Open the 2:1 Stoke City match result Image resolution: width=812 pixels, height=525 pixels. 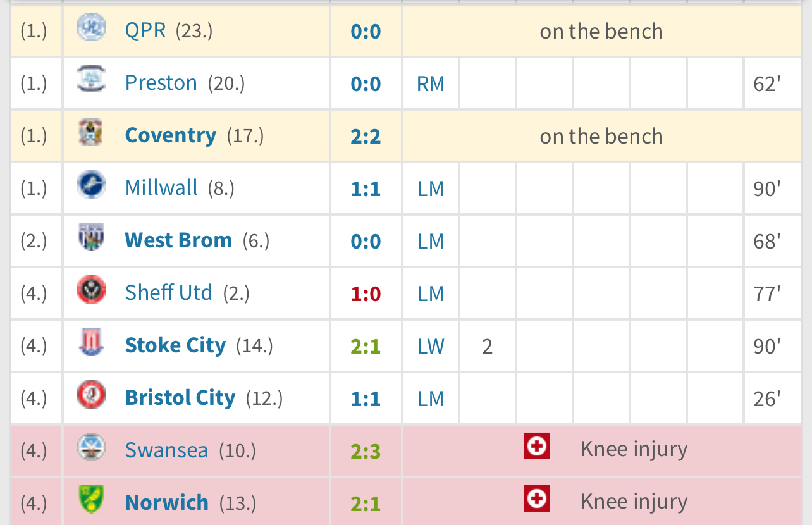[x=366, y=346]
